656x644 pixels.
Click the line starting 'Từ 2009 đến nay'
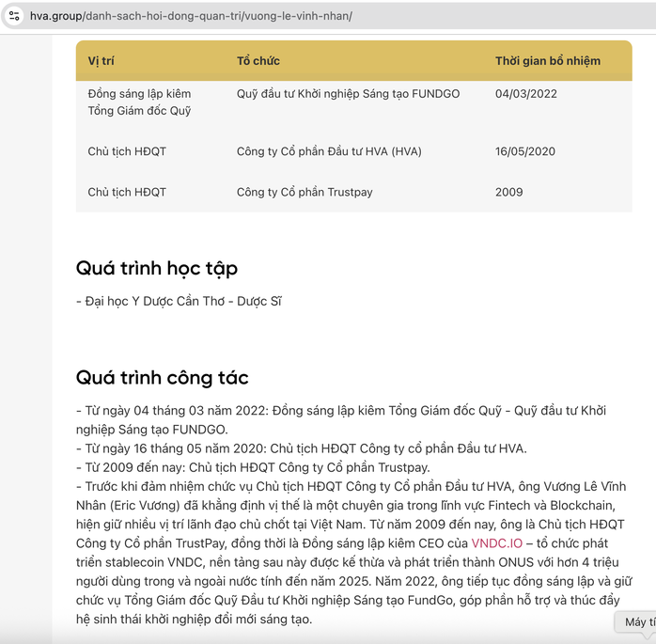252,467
